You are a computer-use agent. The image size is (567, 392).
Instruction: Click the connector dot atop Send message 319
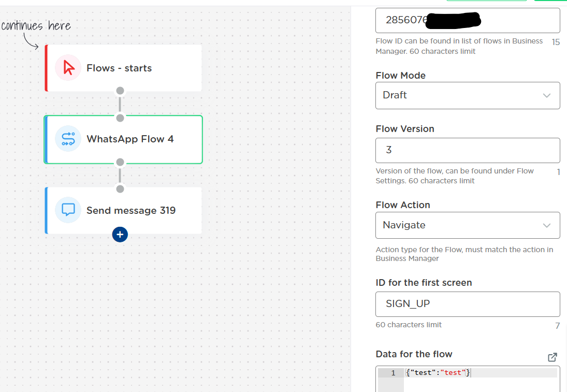pos(120,189)
